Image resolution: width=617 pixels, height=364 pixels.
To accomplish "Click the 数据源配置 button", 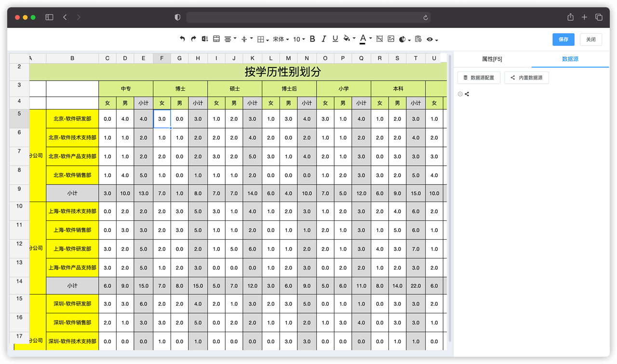I will (x=479, y=78).
